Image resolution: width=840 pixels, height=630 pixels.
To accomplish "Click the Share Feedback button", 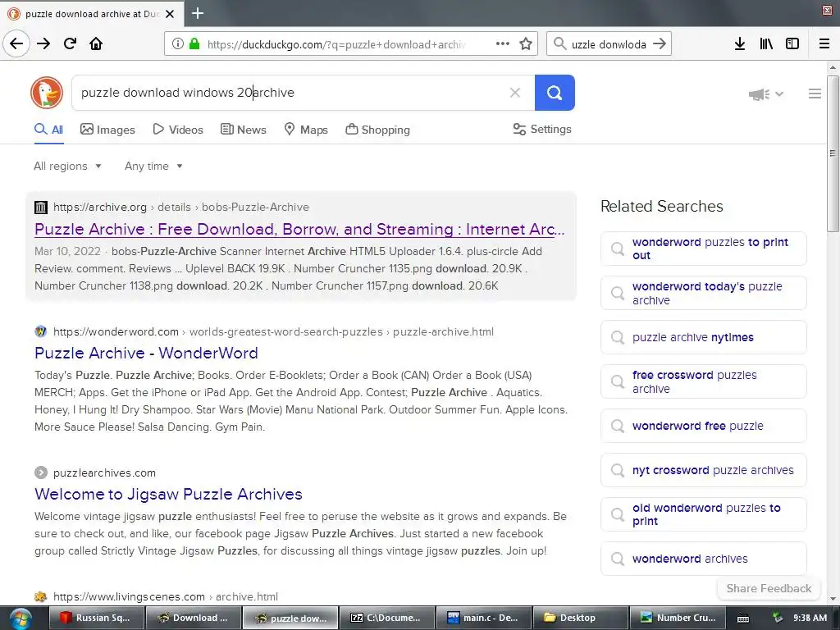I will click(x=769, y=588).
